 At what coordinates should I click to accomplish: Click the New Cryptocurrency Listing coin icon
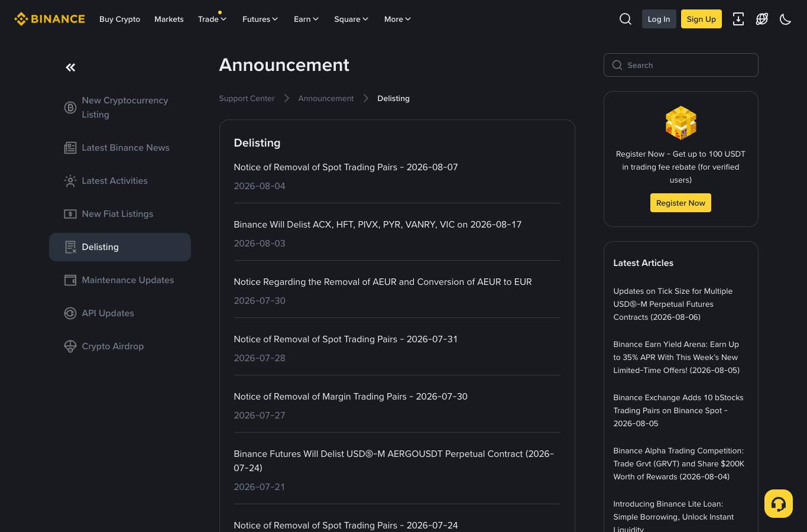(70, 108)
